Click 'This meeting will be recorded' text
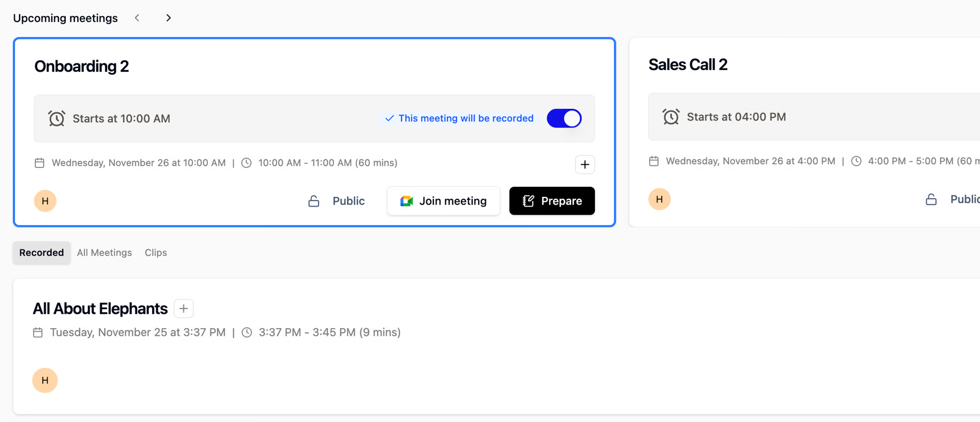 coord(466,118)
